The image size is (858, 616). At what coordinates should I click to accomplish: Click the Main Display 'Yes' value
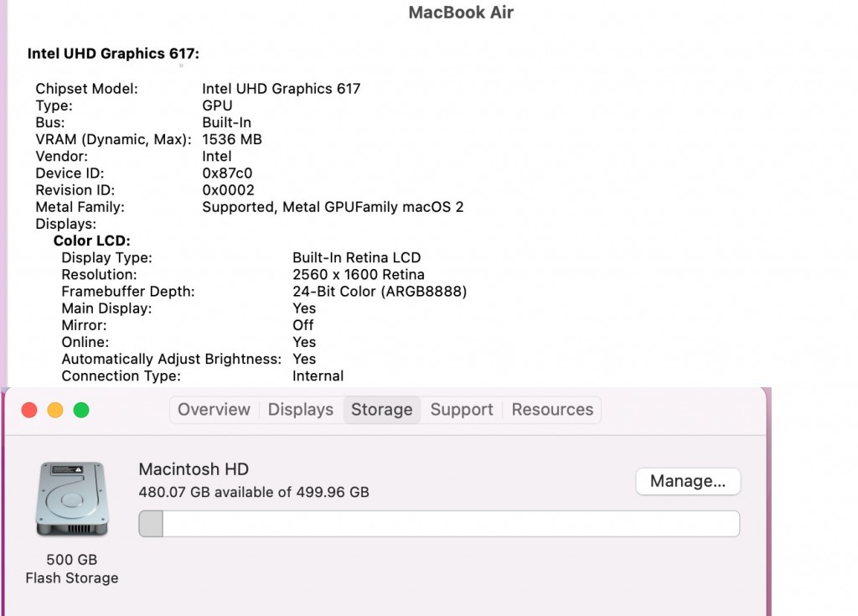click(304, 308)
